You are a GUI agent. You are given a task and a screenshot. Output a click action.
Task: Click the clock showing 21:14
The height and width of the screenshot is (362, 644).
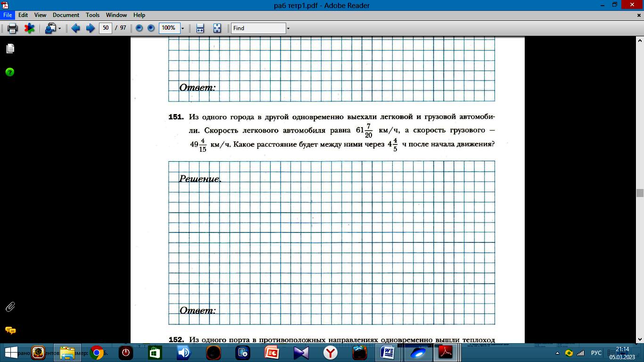coord(622,349)
